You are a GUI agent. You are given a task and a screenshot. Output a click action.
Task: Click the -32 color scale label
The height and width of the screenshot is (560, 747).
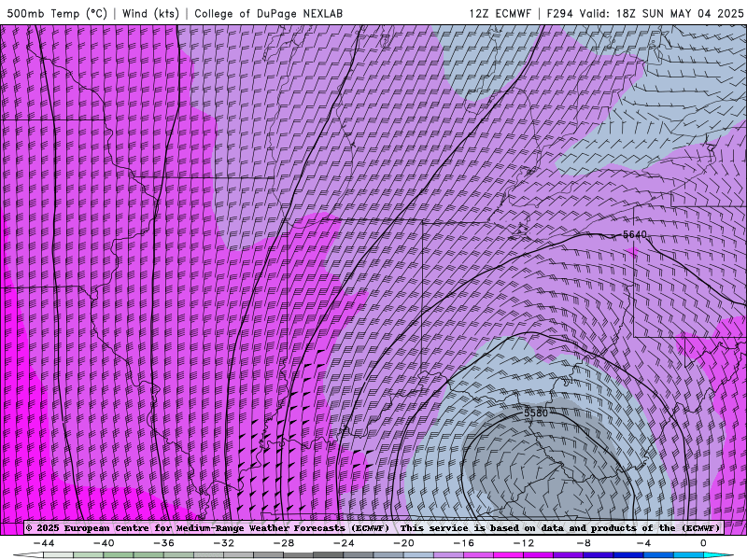223,543
